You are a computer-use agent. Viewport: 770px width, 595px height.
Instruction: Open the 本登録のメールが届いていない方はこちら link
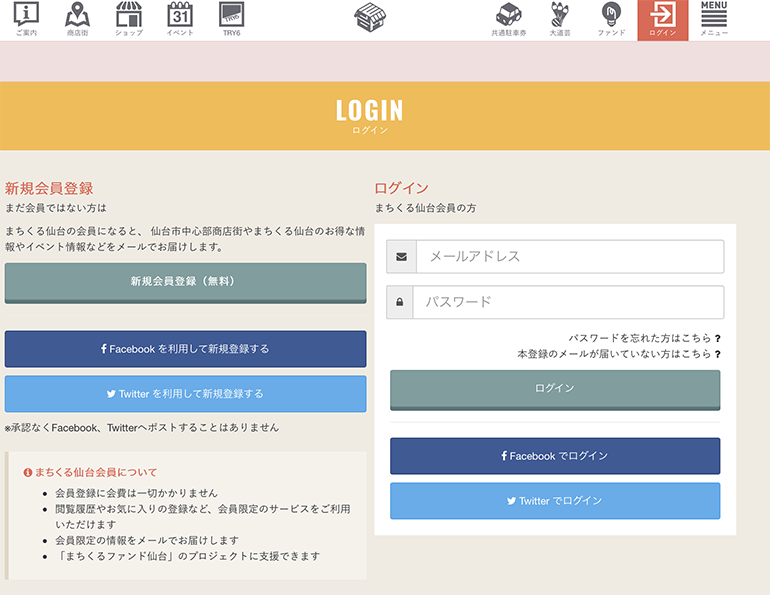(619, 354)
